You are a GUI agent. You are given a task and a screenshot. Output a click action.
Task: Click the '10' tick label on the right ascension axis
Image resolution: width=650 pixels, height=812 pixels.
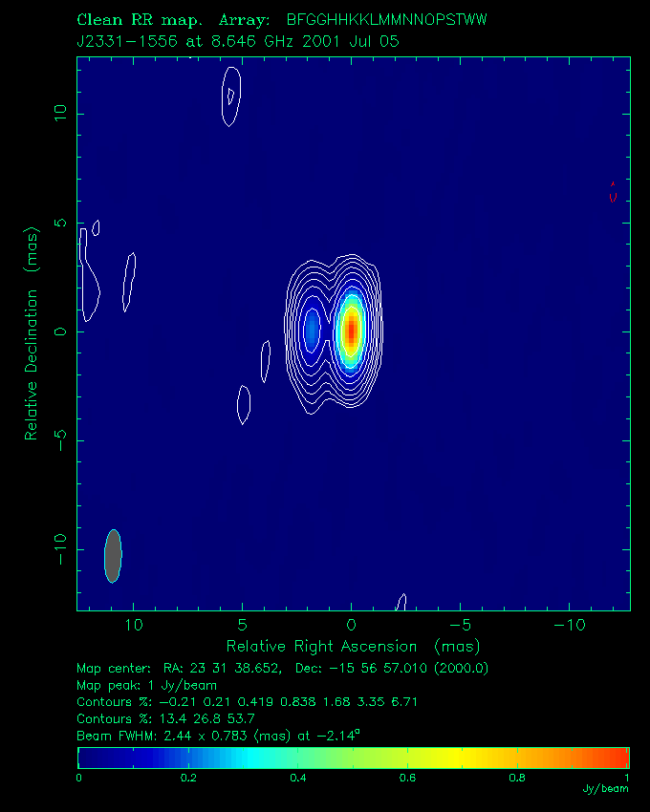coord(134,625)
